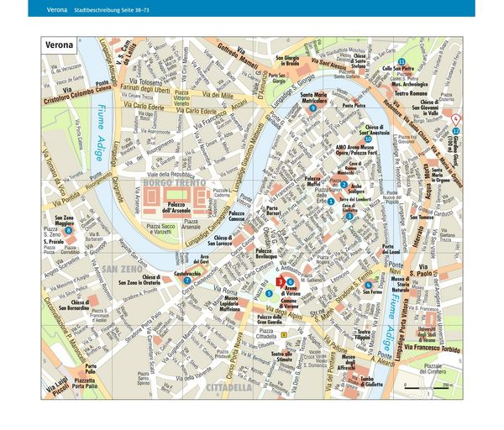Select the red-outlined location pin numbered 4
504x430 pixels.
(456, 119)
